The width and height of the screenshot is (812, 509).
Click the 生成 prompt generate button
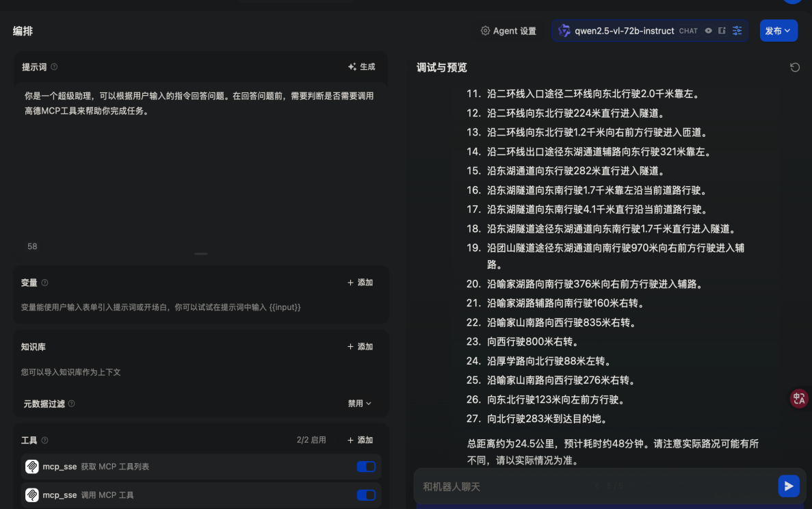(x=361, y=67)
